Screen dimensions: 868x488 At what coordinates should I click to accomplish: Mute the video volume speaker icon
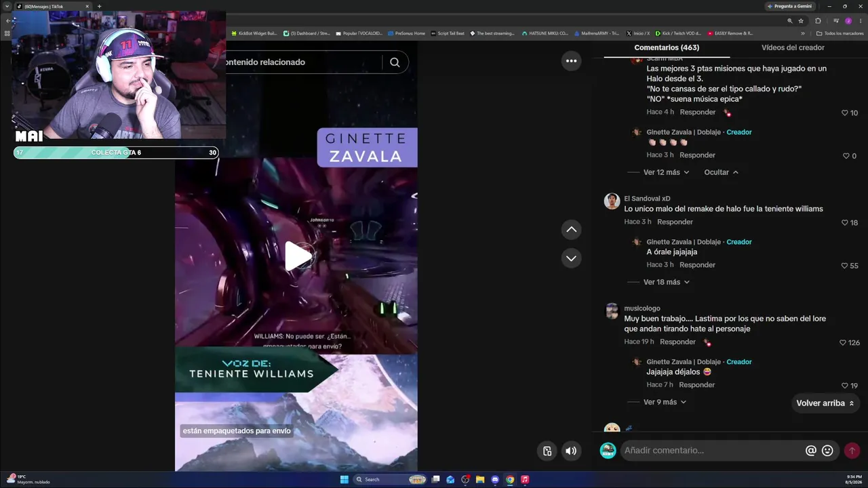tap(571, 451)
